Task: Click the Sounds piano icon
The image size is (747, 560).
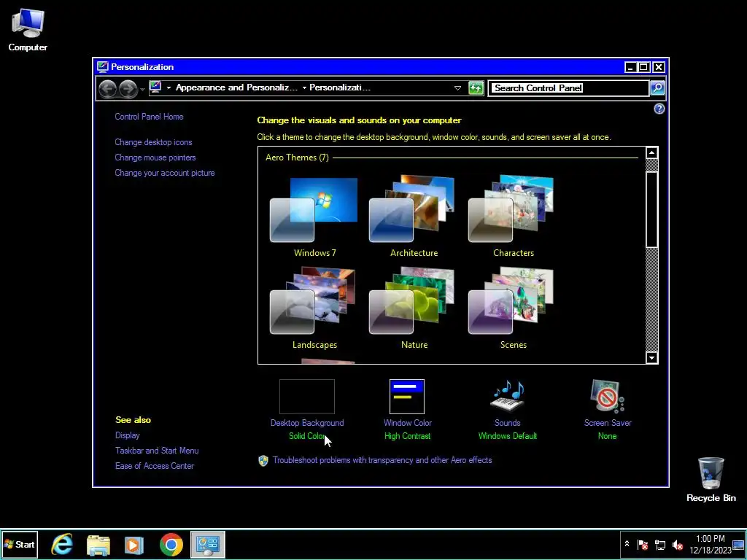Action: [508, 397]
